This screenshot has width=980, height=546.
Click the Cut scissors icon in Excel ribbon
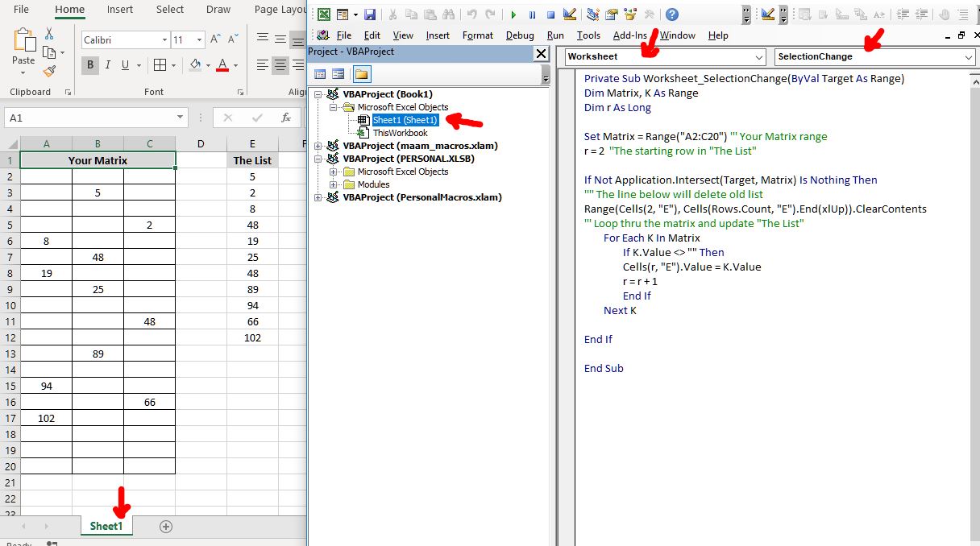tap(49, 34)
